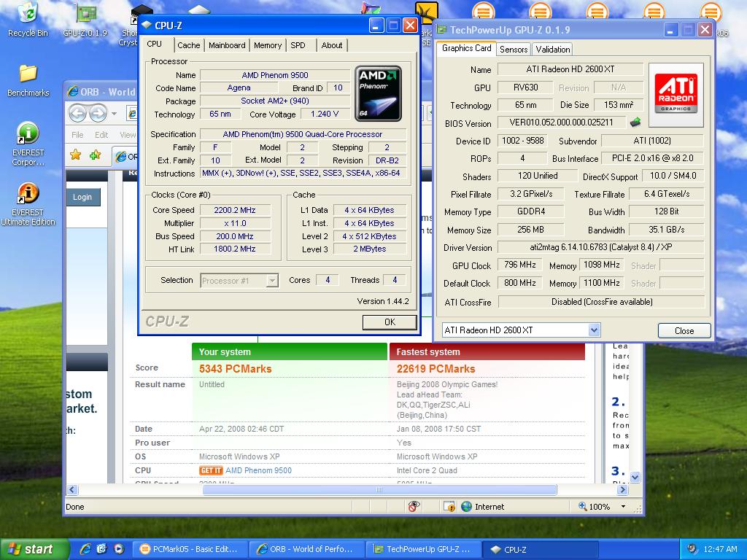Screen dimensions: 747x560
Task: Switch to the Cache tab in CPU-Z
Action: tap(188, 45)
